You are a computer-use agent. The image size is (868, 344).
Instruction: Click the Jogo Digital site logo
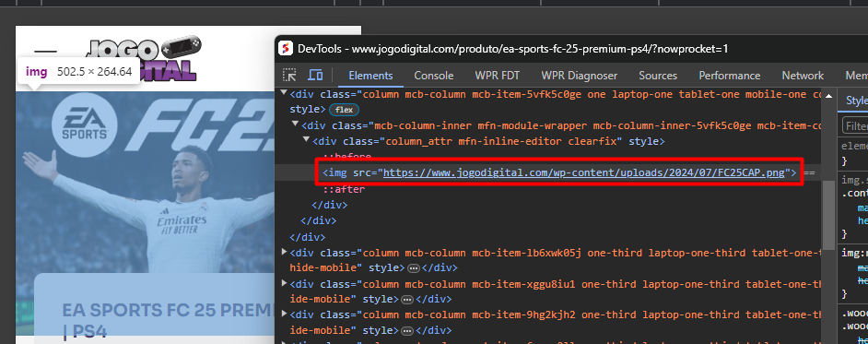coord(144,59)
